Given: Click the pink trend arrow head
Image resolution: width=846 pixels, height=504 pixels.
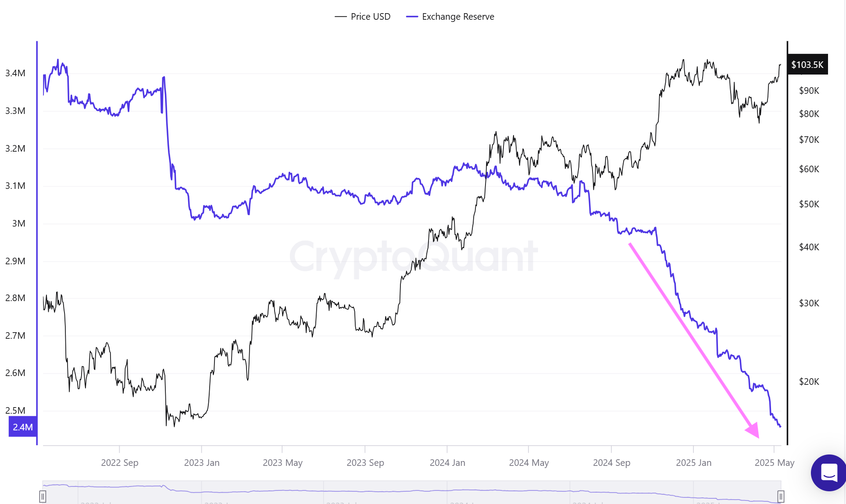Looking at the screenshot, I should pos(753,430).
